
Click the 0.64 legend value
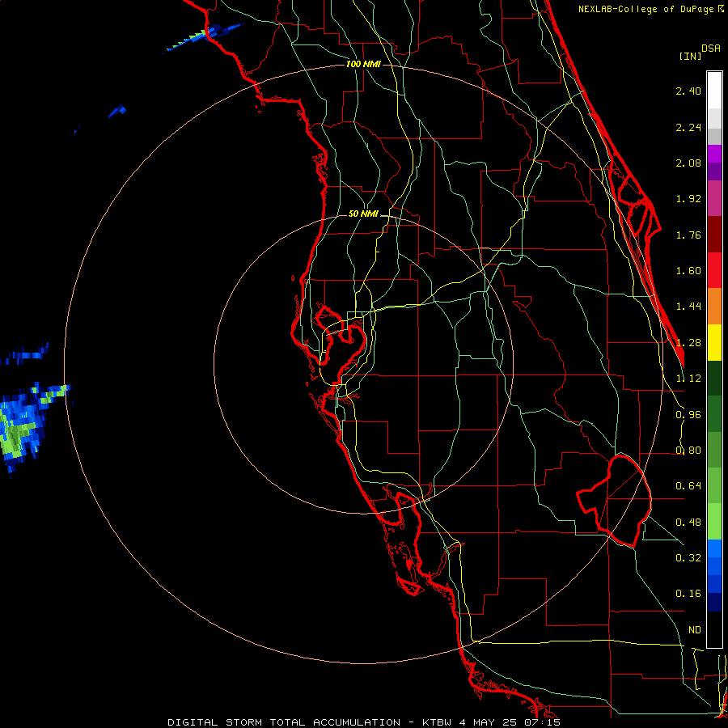coord(688,486)
